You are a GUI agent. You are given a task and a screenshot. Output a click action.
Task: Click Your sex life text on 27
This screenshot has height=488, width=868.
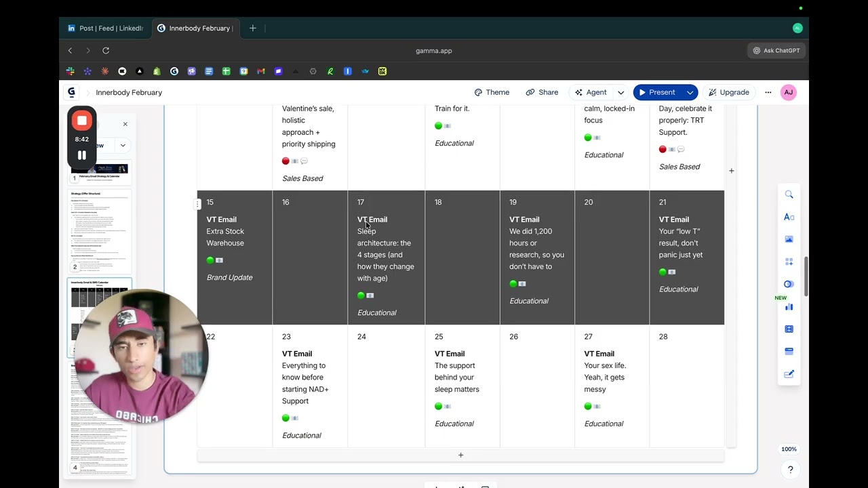coord(605,378)
